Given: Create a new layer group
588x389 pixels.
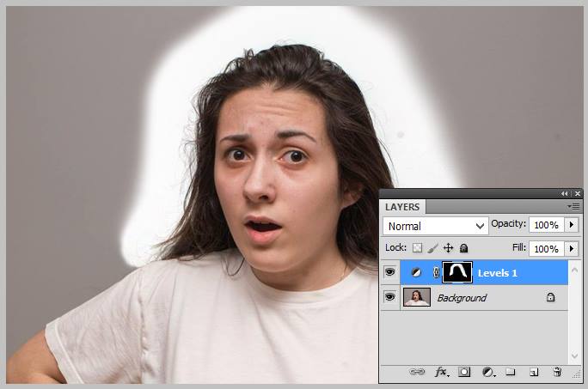Looking at the screenshot, I should coord(510,373).
